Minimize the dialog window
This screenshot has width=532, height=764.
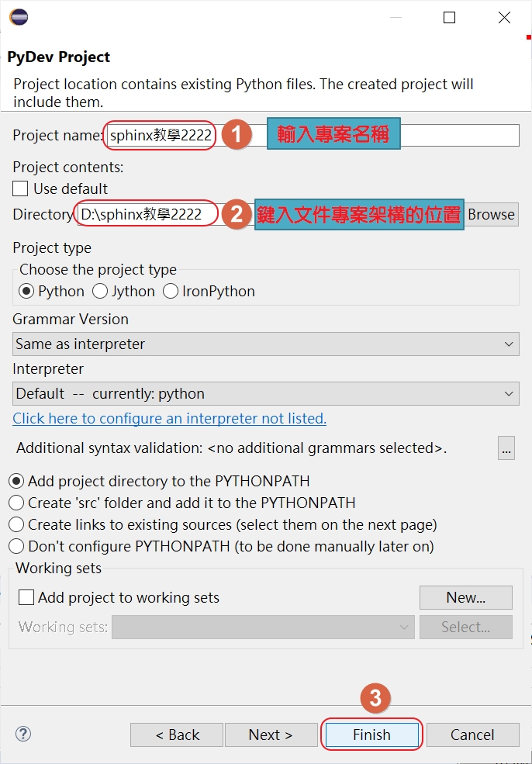tap(396, 18)
